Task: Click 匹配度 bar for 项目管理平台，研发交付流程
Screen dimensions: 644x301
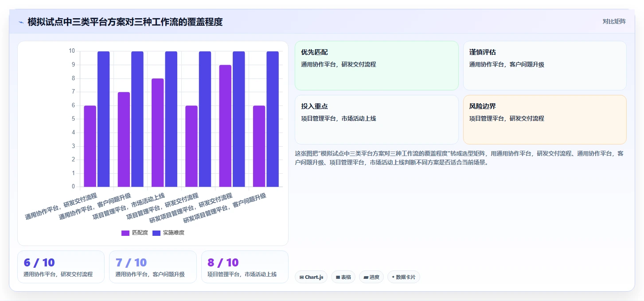Action: point(191,146)
